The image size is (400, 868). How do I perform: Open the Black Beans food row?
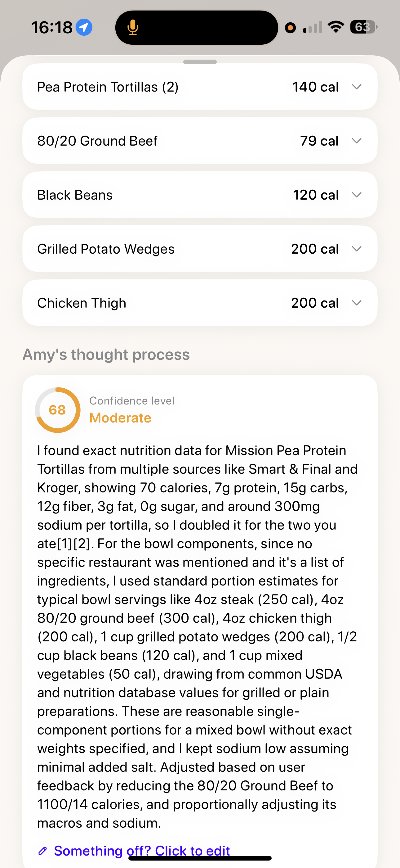pyautogui.click(x=200, y=195)
